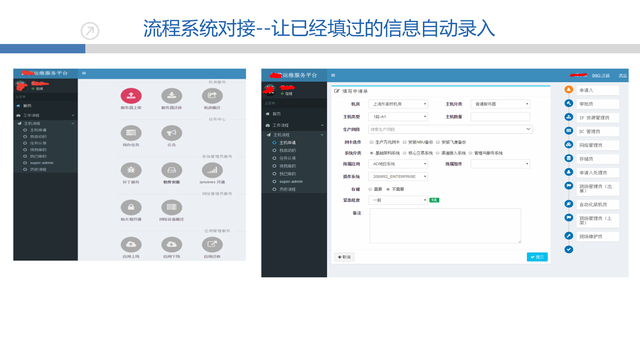Open the 软件安装 drive icon
Viewport: 640px width, 360px height.
[x=171, y=170]
